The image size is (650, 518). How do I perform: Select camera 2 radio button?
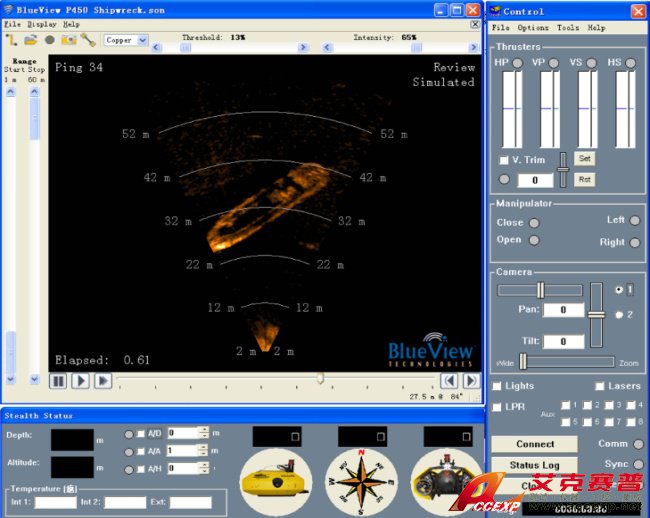[x=620, y=315]
